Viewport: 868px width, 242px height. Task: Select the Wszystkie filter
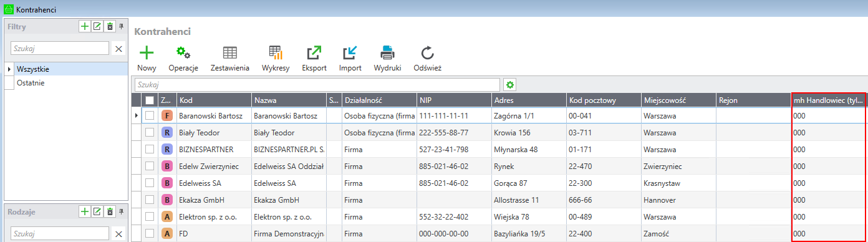(x=71, y=69)
